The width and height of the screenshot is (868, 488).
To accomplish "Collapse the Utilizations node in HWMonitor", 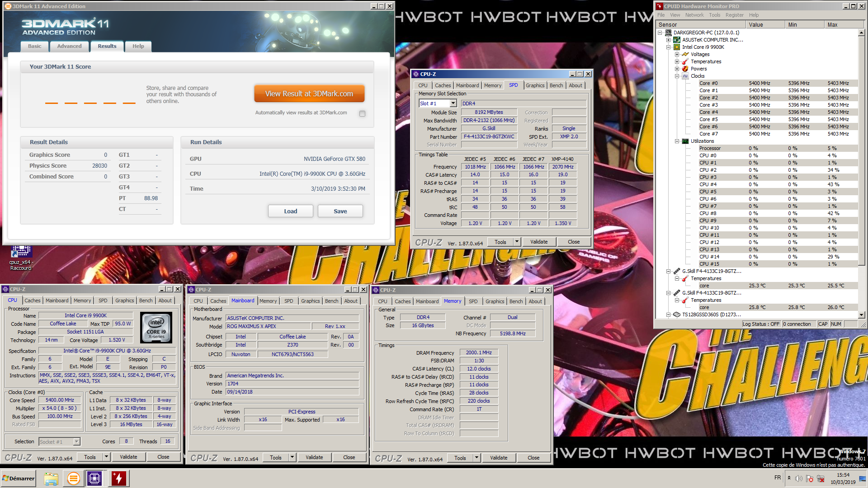I will [677, 141].
